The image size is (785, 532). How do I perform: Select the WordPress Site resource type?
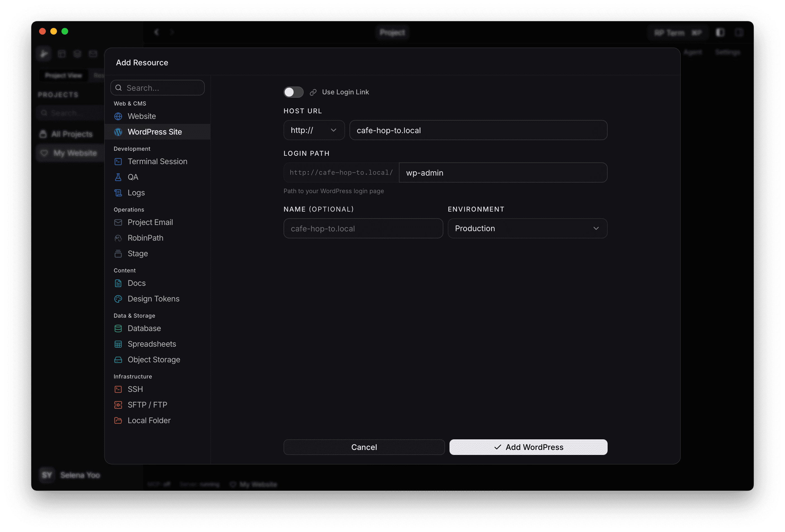[155, 132]
